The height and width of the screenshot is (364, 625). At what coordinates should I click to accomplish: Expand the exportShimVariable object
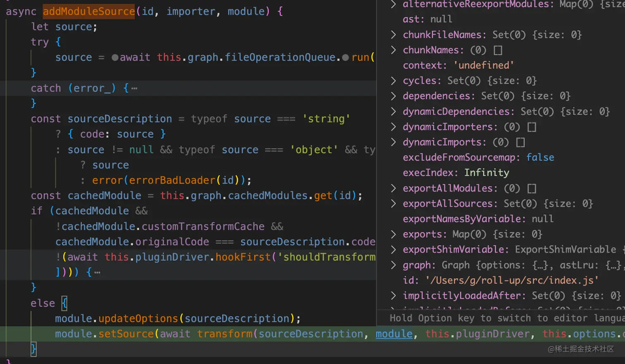393,250
